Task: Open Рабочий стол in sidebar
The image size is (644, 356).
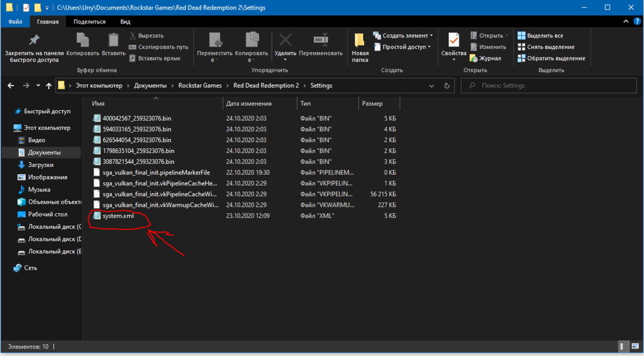Action: point(42,214)
